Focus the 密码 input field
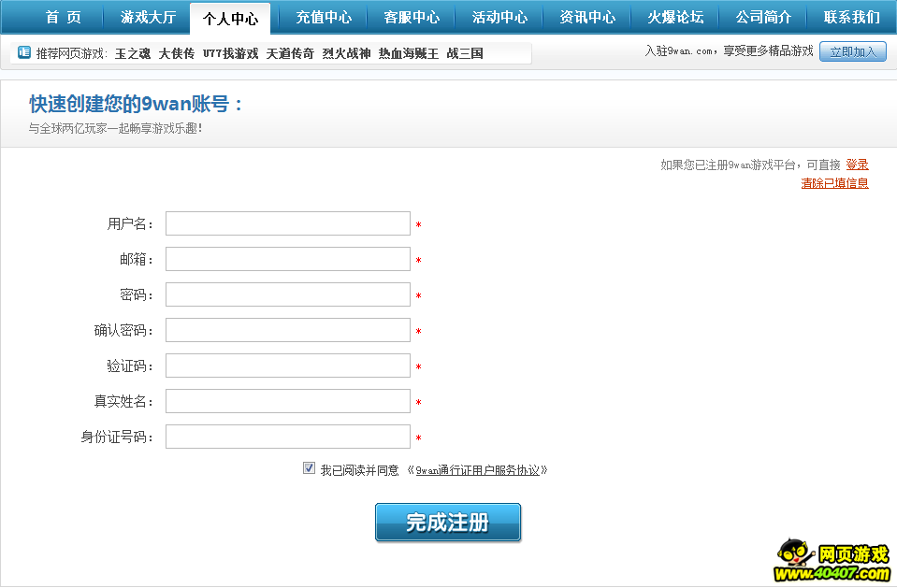The width and height of the screenshot is (897, 588). (288, 294)
